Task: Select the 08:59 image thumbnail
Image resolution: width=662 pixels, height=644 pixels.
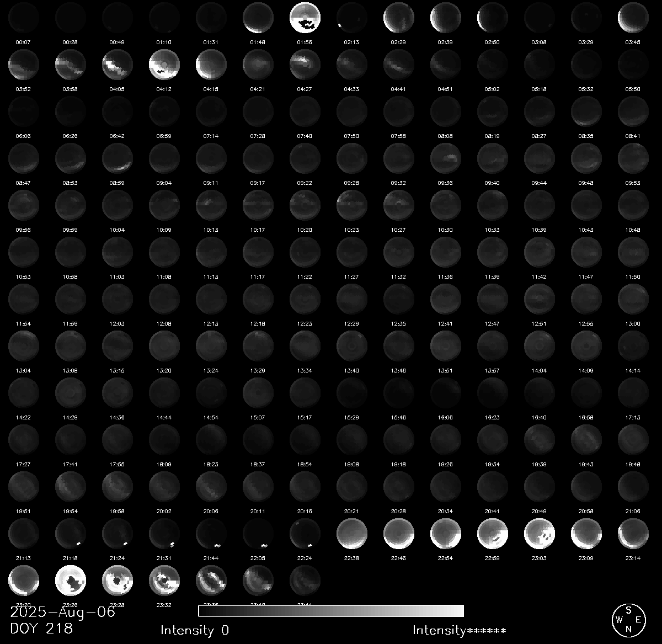Action: point(118,159)
